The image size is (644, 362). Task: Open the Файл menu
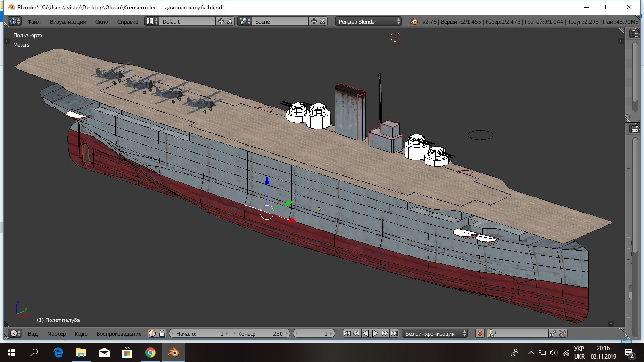coord(34,22)
